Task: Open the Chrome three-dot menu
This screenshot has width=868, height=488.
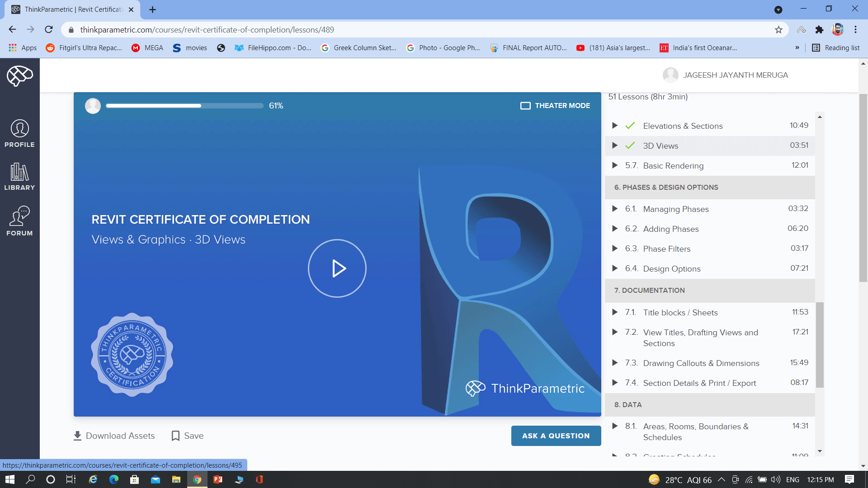Action: pos(855,29)
